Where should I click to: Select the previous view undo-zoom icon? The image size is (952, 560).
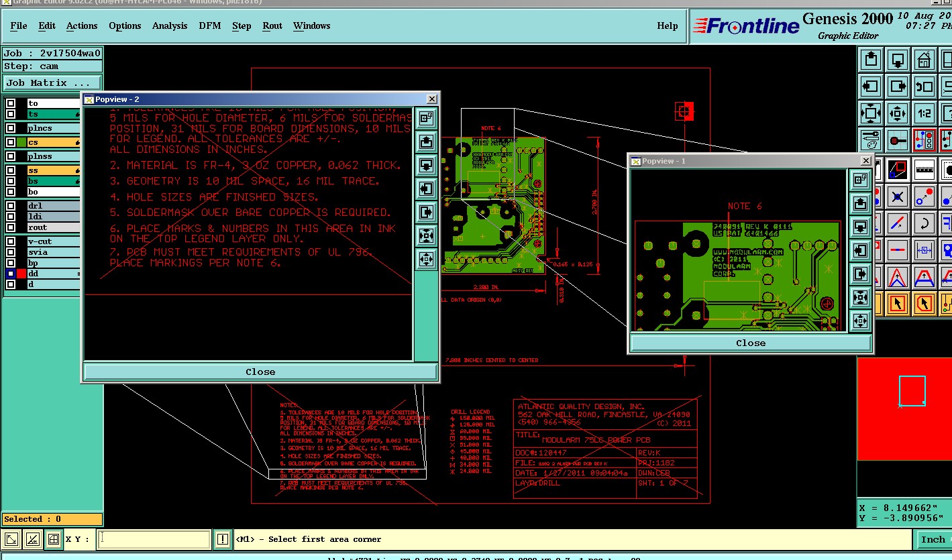tap(924, 87)
